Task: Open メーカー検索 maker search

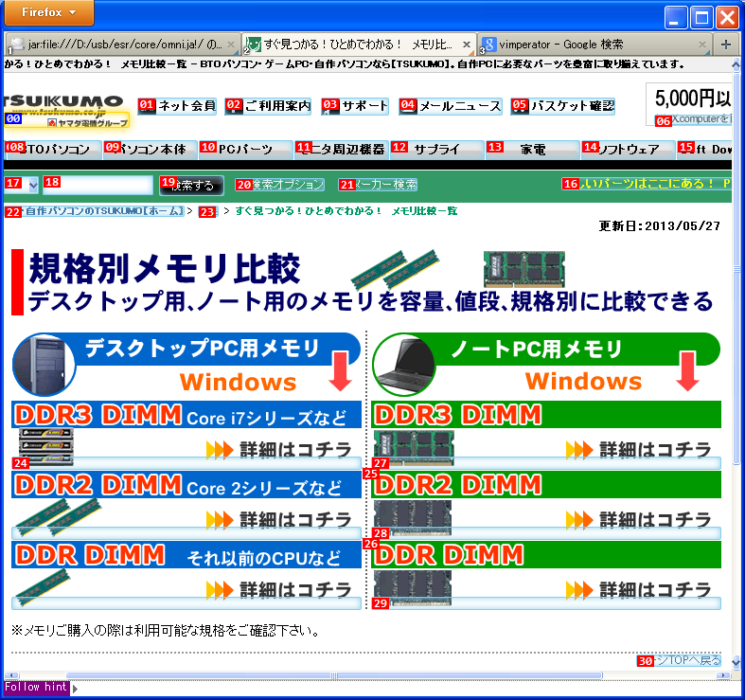Action: tap(379, 185)
